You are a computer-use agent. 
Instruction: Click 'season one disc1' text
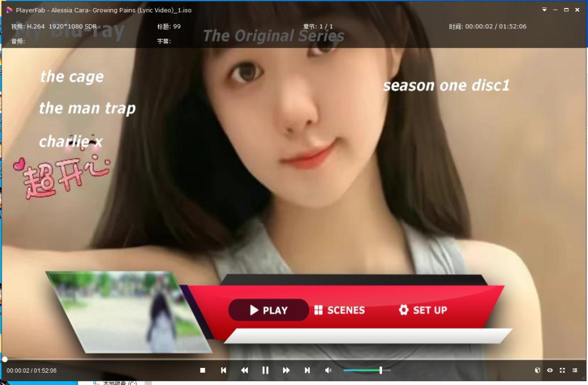446,86
